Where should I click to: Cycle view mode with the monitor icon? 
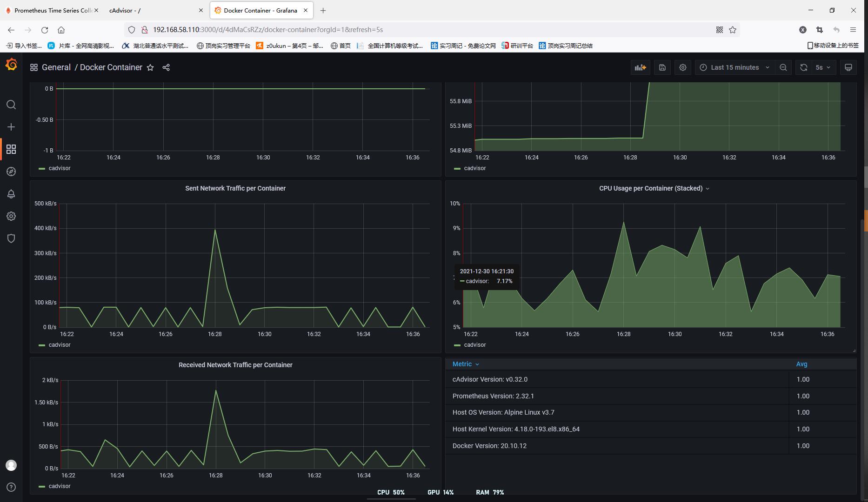tap(848, 67)
